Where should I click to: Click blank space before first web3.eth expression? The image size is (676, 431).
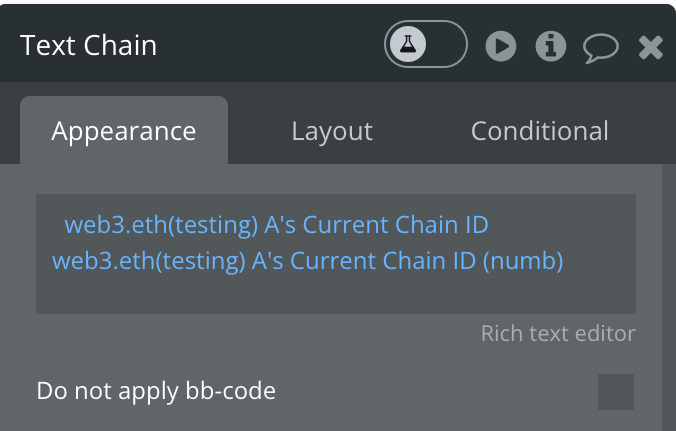(x=57, y=225)
